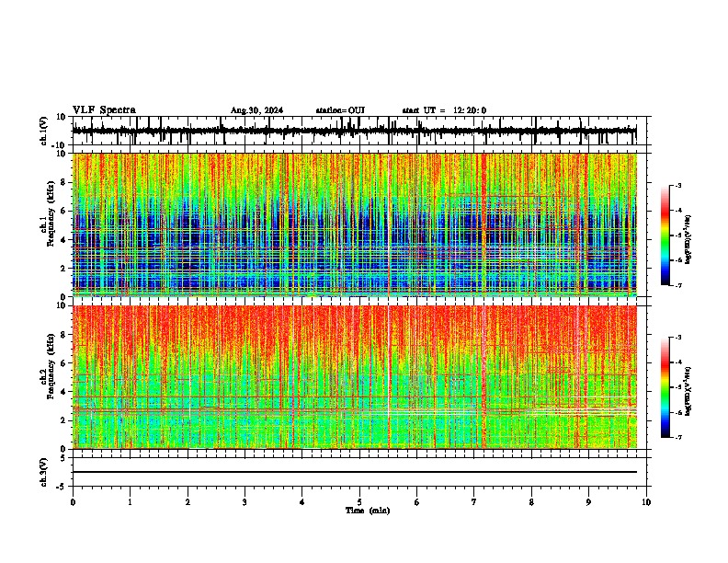Click the '1' tick on time axis
The height and width of the screenshot is (563, 728).
click(x=130, y=502)
